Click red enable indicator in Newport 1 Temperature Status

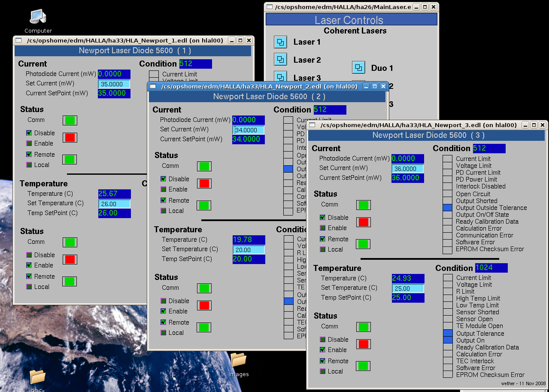[x=70, y=259]
